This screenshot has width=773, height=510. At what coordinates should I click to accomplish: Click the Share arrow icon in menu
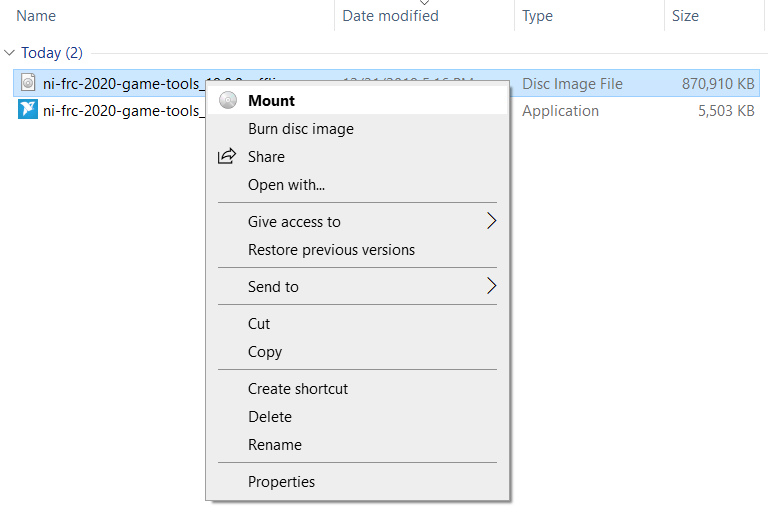tap(227, 157)
